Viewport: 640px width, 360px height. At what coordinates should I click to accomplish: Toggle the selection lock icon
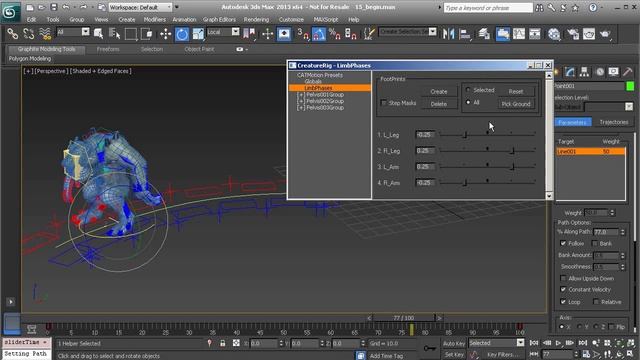coord(222,343)
